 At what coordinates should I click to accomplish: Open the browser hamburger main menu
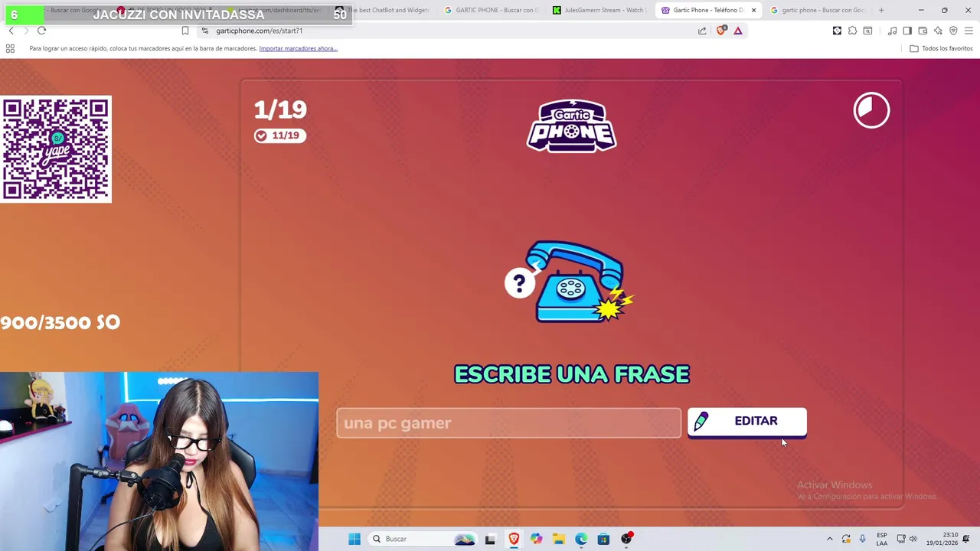[969, 31]
